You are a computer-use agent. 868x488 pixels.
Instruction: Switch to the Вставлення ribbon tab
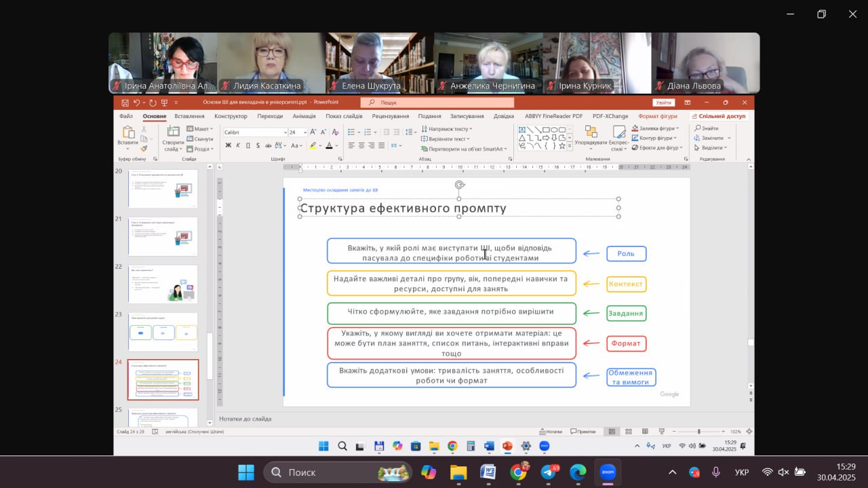pos(189,116)
